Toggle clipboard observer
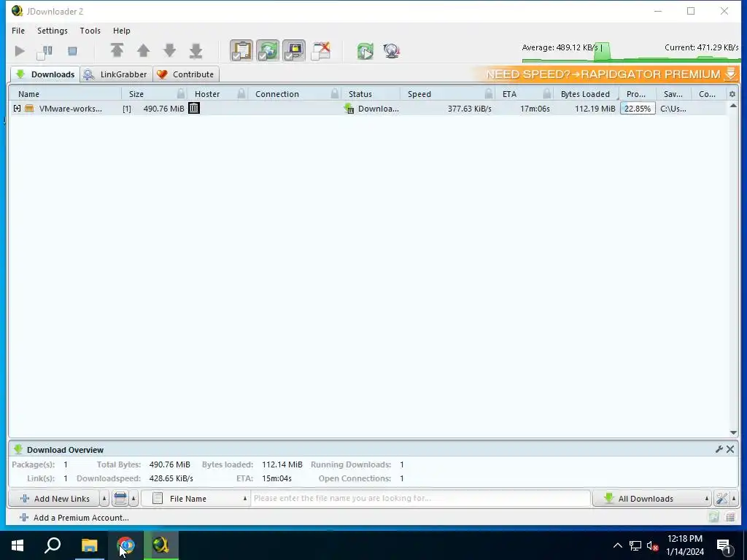Image resolution: width=747 pixels, height=560 pixels. (x=241, y=51)
